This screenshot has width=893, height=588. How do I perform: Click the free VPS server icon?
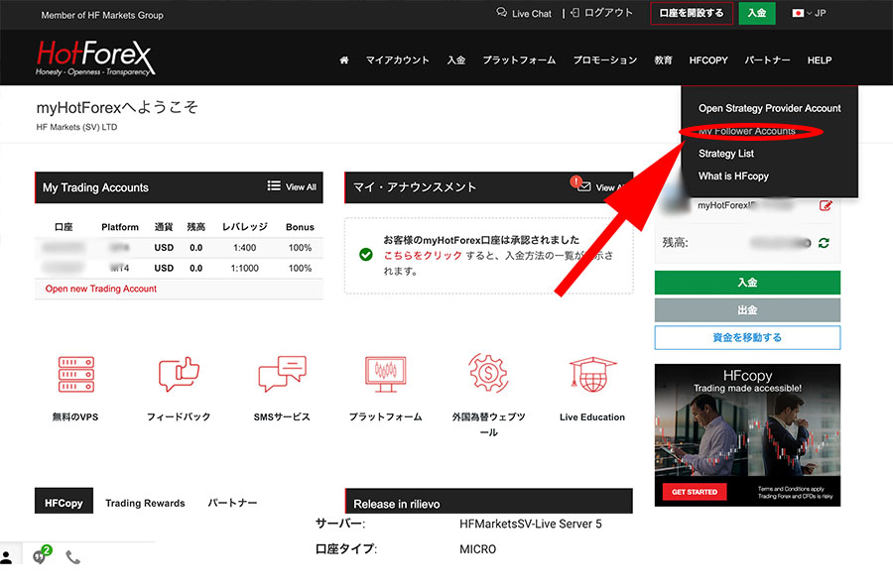(x=75, y=375)
